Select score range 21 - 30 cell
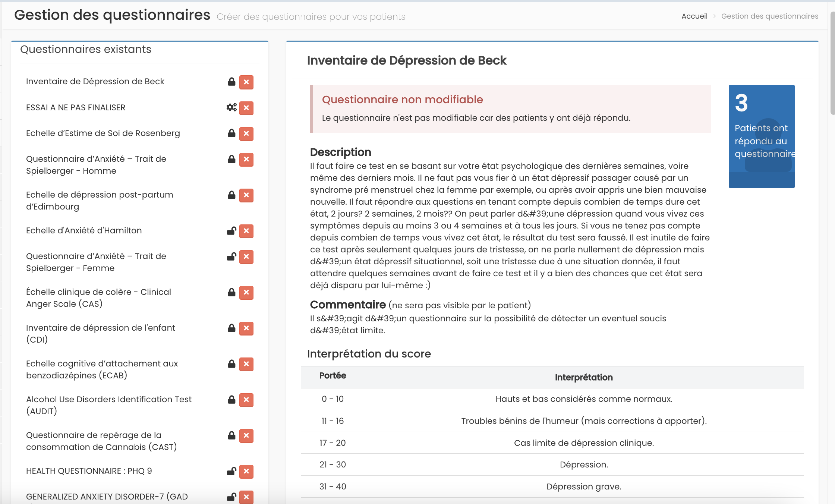 click(333, 464)
